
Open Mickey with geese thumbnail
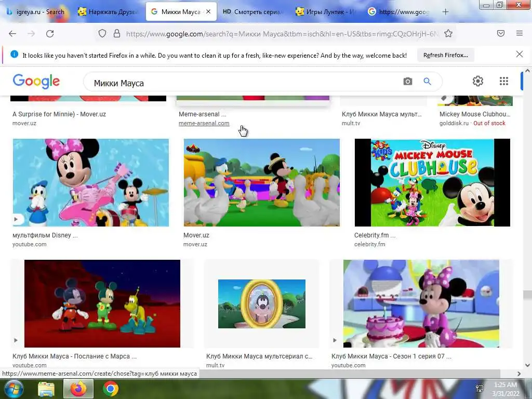(262, 182)
